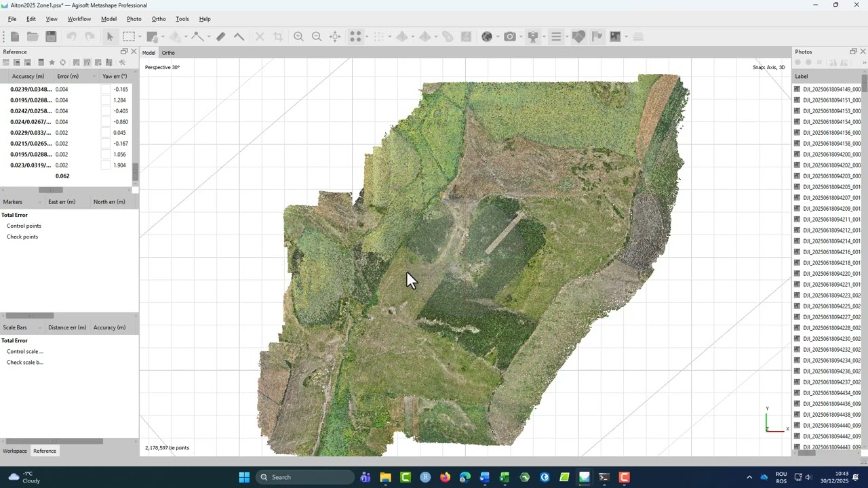
Task: Click the cameras table horizontal scrollbar thumb
Action: point(51,190)
